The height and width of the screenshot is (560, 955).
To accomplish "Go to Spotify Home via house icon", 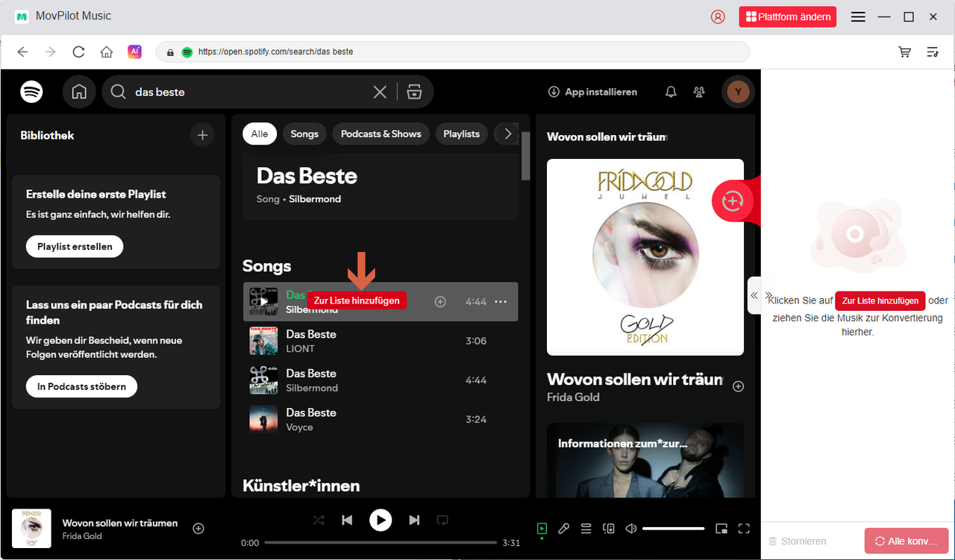I will pos(79,92).
